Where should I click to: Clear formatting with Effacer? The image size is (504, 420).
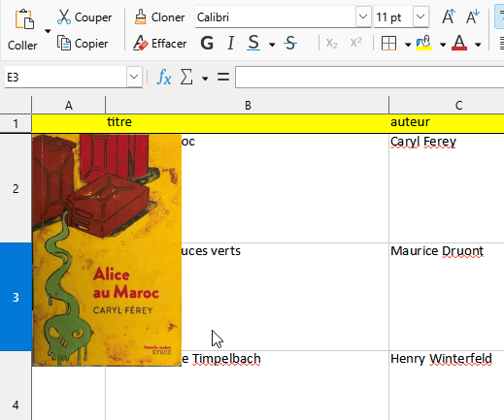tap(160, 44)
